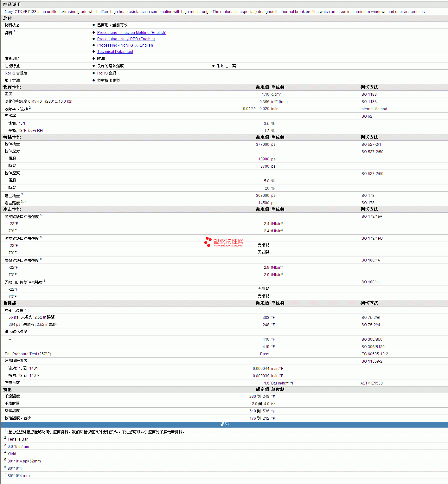
Task: Open the Processing - Noryl GTX (English) link
Action: tap(126, 45)
